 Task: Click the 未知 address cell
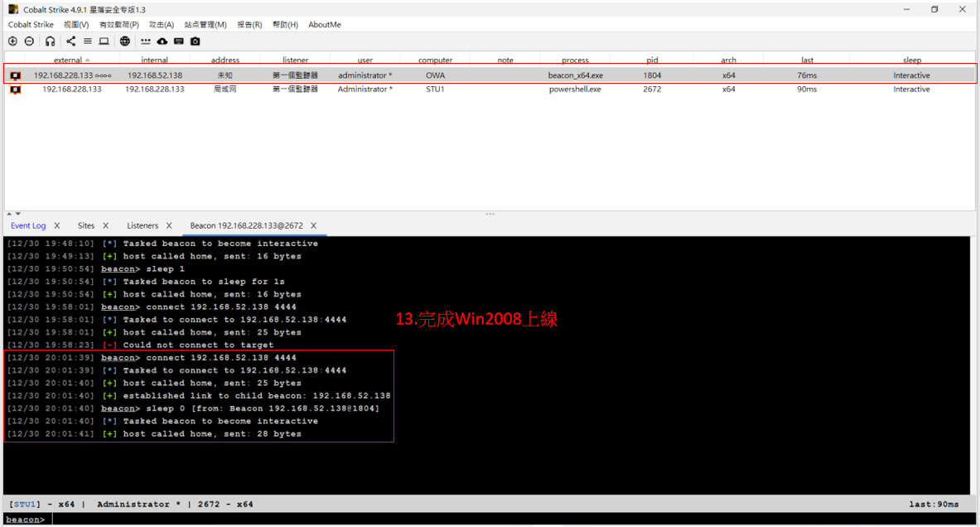click(x=225, y=75)
